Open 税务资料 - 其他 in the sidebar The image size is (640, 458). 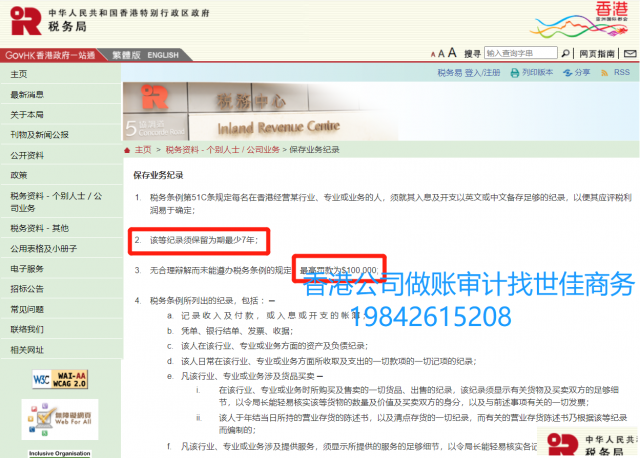[x=61, y=228]
